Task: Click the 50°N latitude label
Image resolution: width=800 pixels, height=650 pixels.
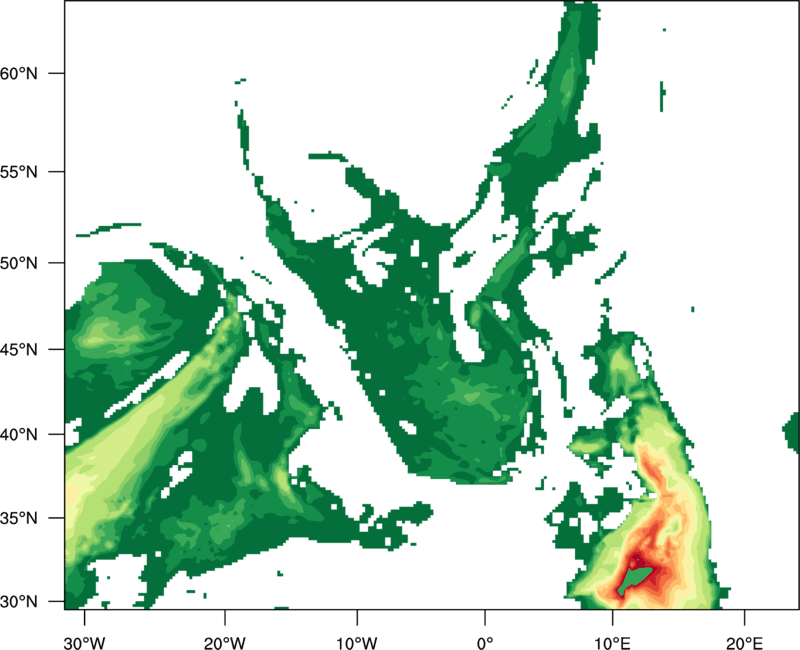Action: pyautogui.click(x=19, y=263)
